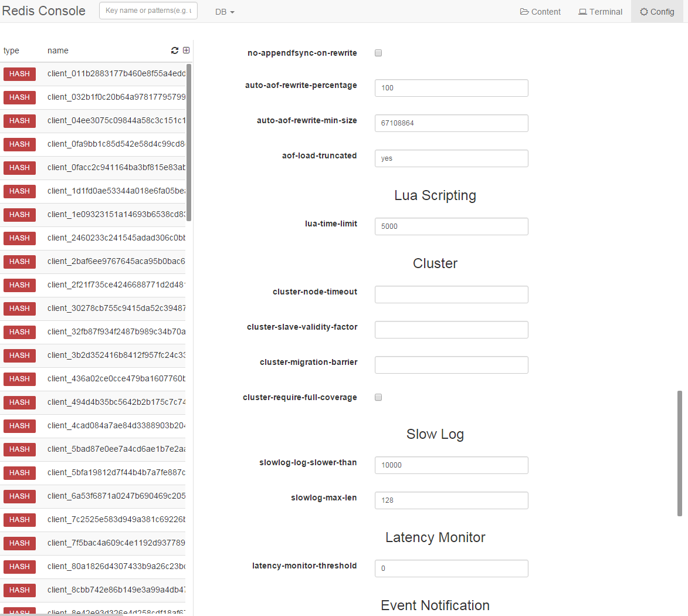The width and height of the screenshot is (688, 616).
Task: Click the latency-monitor-threshold input
Action: [452, 568]
